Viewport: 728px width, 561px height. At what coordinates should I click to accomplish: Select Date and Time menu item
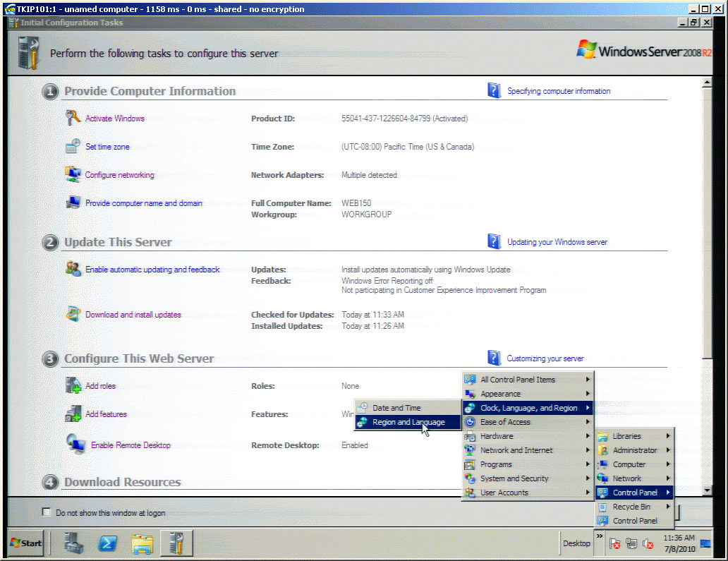click(x=408, y=408)
